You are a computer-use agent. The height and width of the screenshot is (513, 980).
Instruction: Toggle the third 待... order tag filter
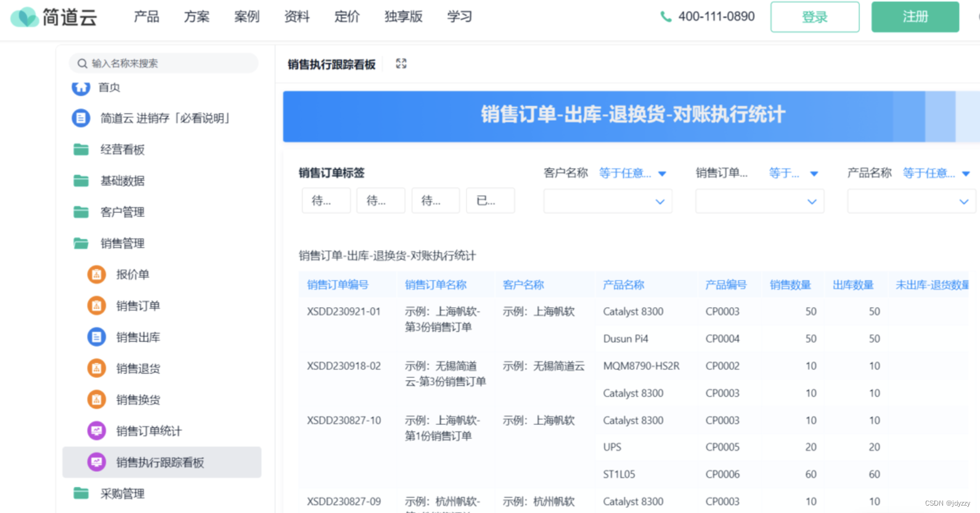tap(435, 200)
